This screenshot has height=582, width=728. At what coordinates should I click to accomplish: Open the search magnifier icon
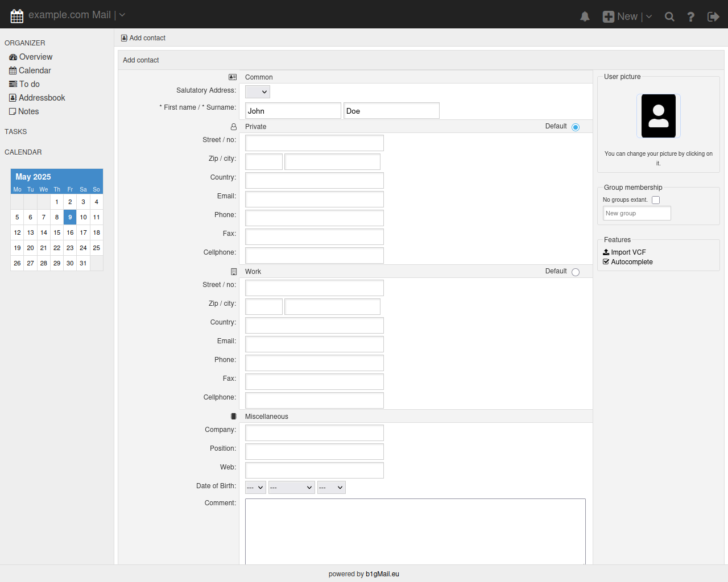tap(669, 16)
